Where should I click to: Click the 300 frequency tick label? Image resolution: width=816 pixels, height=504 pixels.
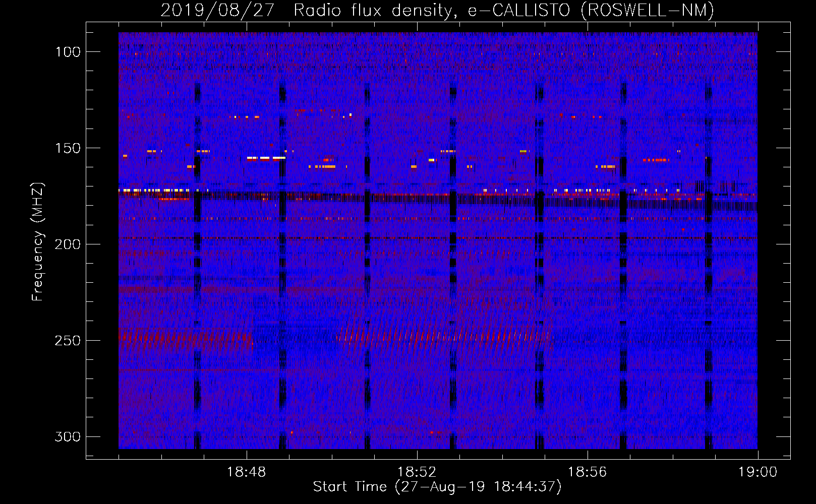pyautogui.click(x=68, y=436)
